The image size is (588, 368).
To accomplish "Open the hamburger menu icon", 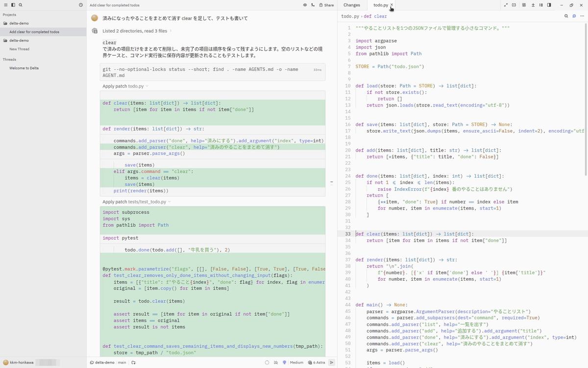I will 6,5.
